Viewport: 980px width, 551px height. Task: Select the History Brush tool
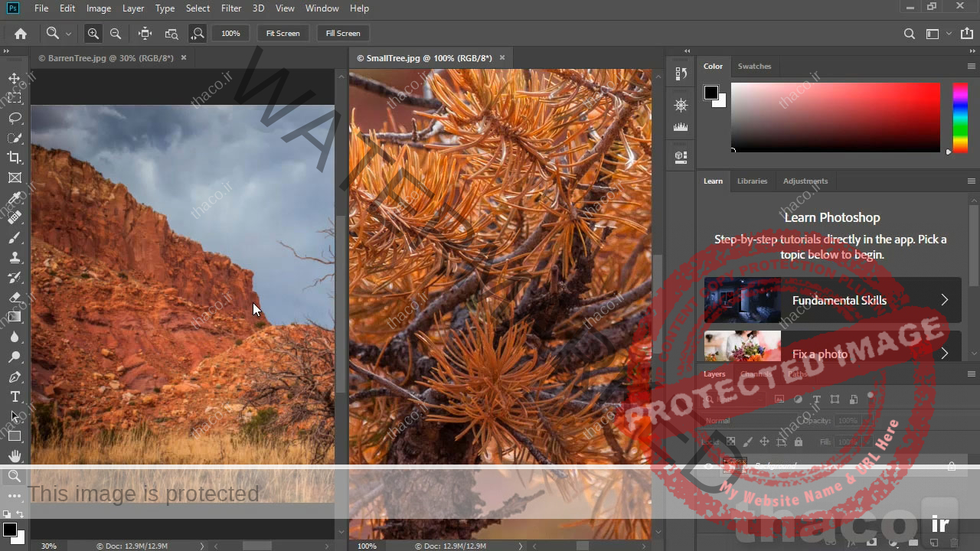click(15, 277)
